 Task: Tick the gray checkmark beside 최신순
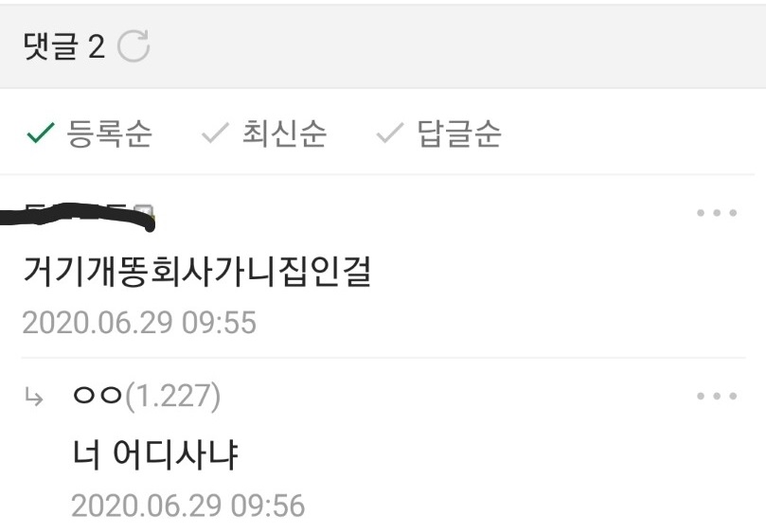215,133
